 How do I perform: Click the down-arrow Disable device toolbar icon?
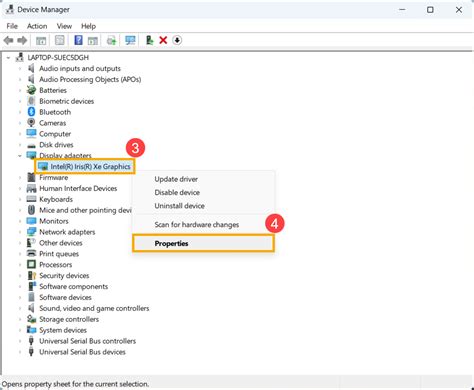tap(177, 40)
